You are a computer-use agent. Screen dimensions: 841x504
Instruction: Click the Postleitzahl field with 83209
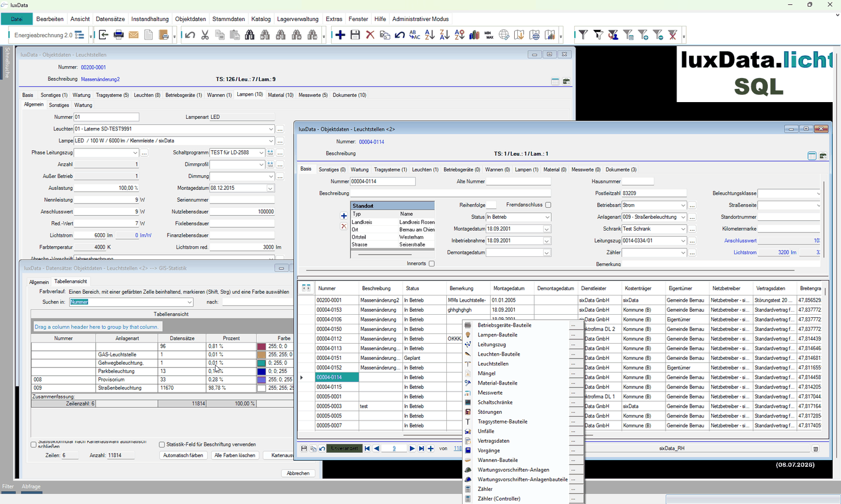point(654,193)
